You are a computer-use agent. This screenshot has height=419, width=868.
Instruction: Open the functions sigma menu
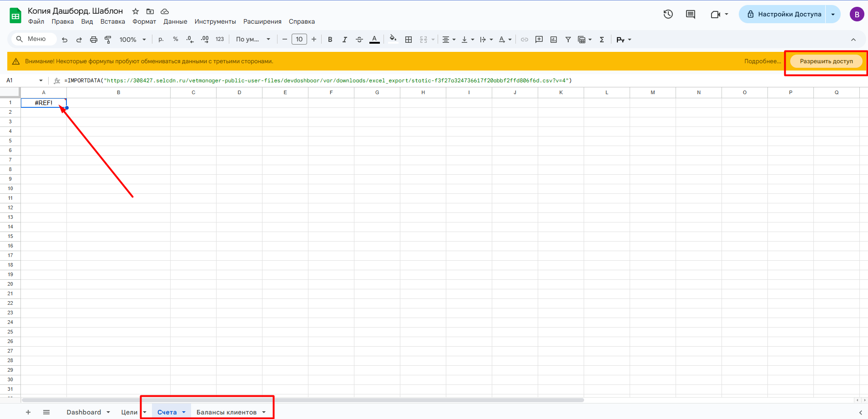click(602, 40)
